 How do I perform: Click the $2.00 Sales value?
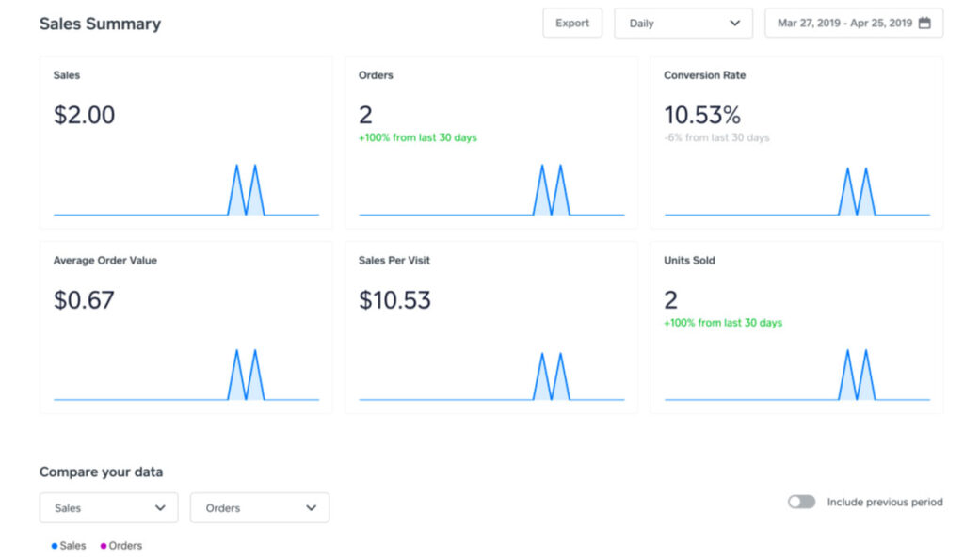[83, 114]
